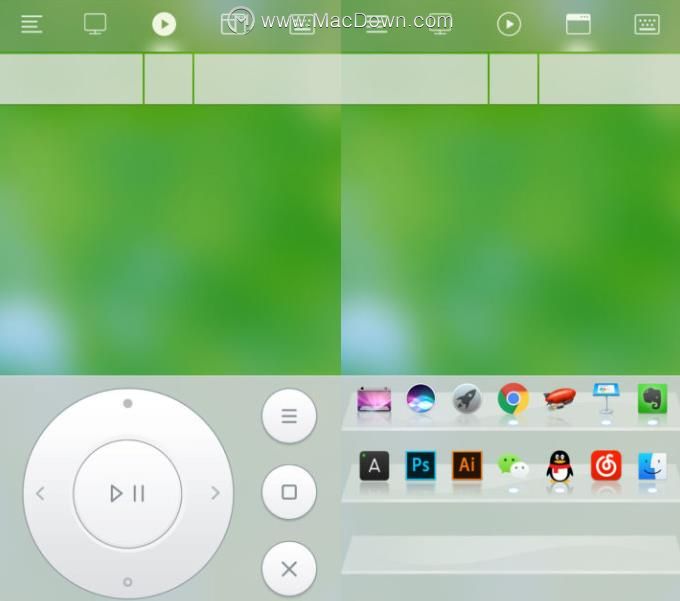The height and width of the screenshot is (601, 680).
Task: Open media remote tab from the app switcher screen
Action: pyautogui.click(x=509, y=24)
